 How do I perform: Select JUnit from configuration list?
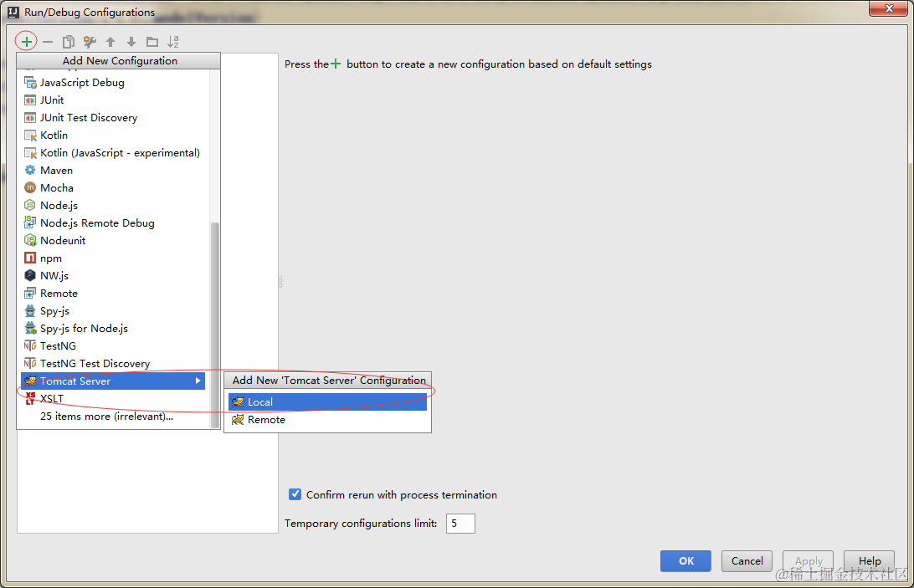coord(113,100)
